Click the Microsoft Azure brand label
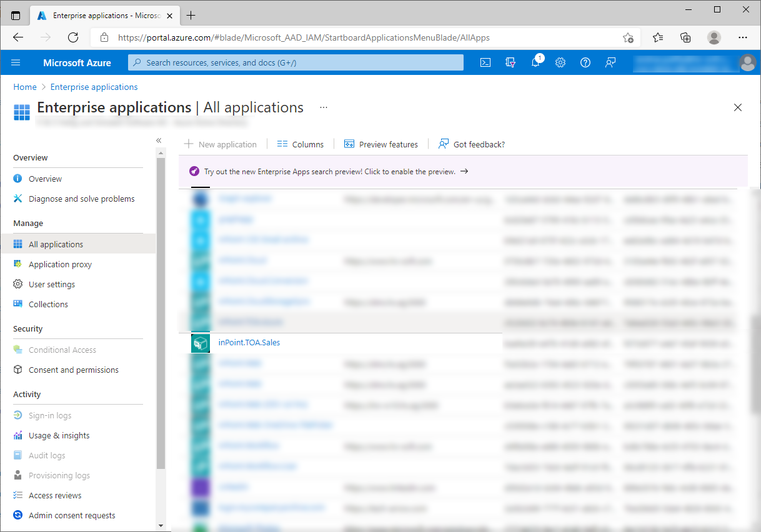This screenshot has width=761, height=532. 77,62
